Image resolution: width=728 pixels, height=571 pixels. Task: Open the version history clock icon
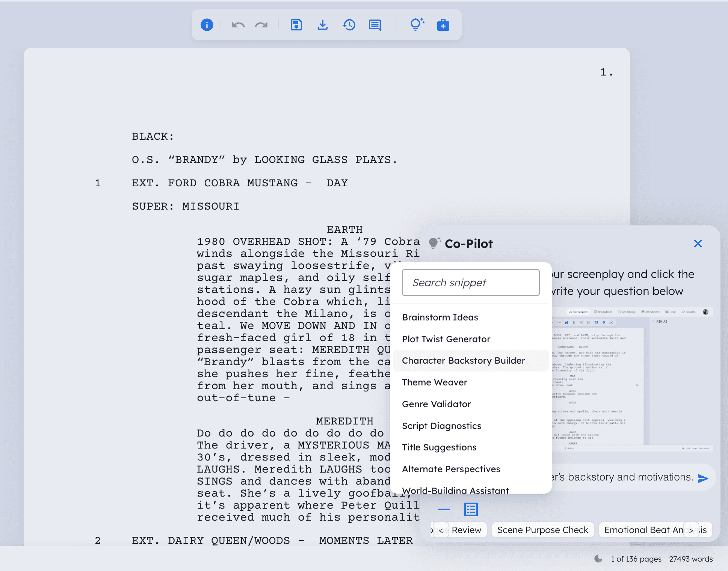pos(349,25)
